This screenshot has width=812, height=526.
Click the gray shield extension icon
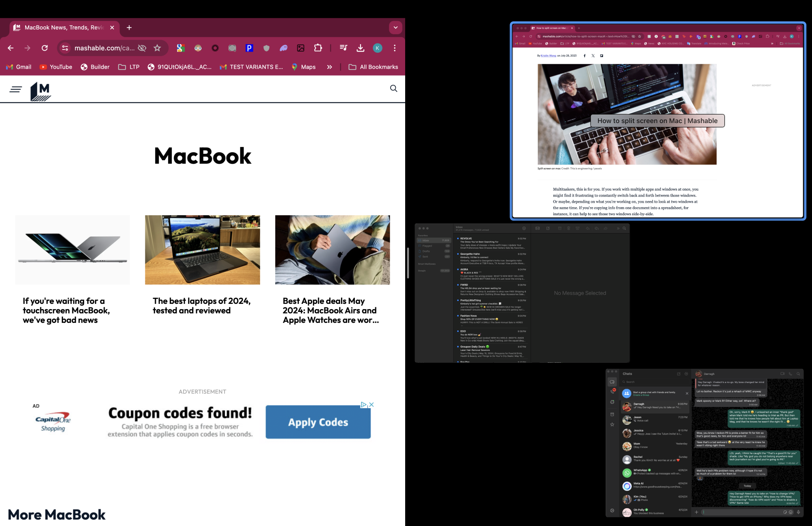266,48
